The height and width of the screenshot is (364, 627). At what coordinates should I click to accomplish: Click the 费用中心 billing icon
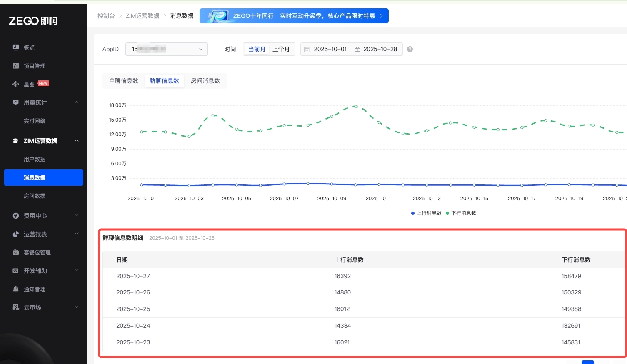(x=16, y=216)
